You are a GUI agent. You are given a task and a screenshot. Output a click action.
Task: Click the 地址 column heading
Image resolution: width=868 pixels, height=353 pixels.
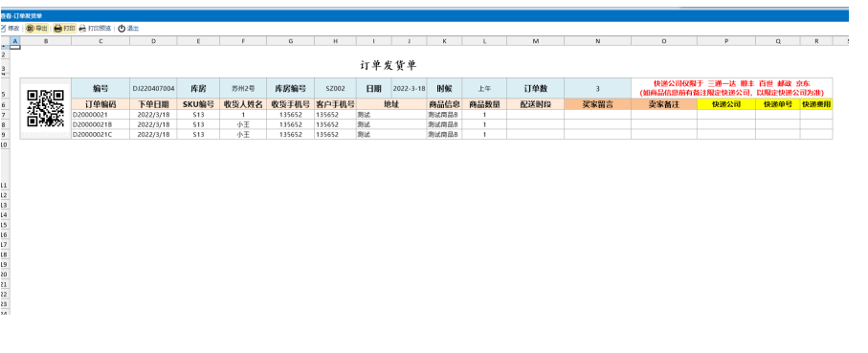pyautogui.click(x=391, y=104)
